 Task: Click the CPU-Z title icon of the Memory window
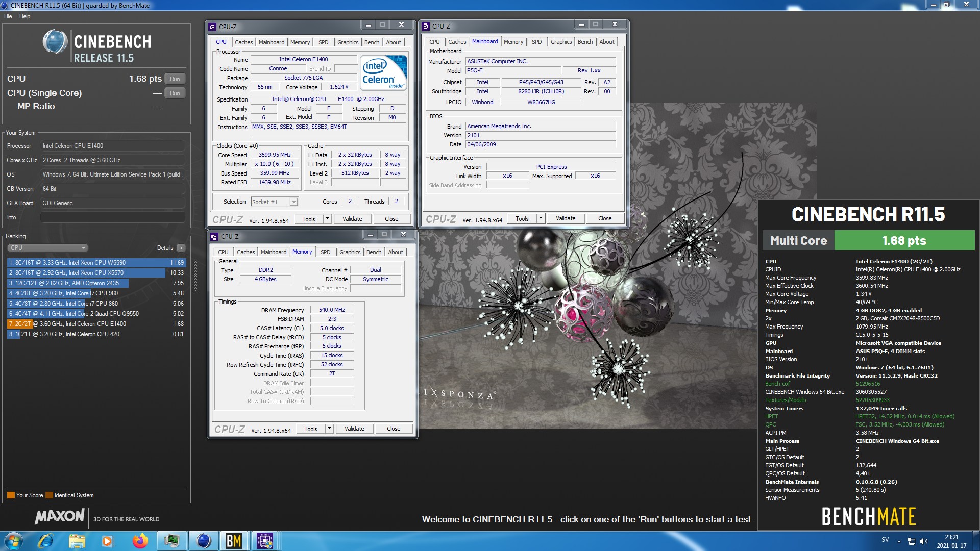[x=214, y=236]
